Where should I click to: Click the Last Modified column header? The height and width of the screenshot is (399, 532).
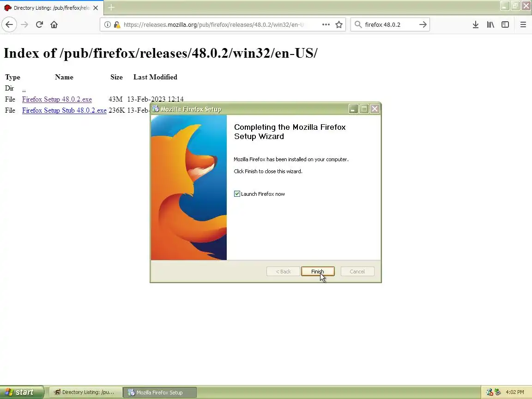tap(155, 77)
